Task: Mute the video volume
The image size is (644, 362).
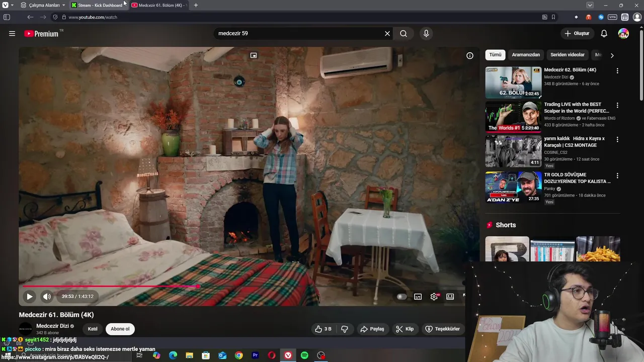Action: [47, 297]
